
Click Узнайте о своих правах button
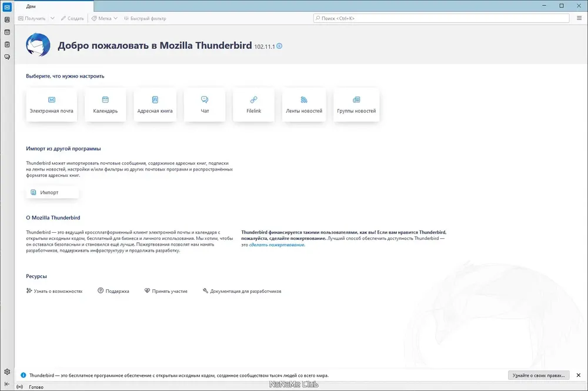[539, 375]
